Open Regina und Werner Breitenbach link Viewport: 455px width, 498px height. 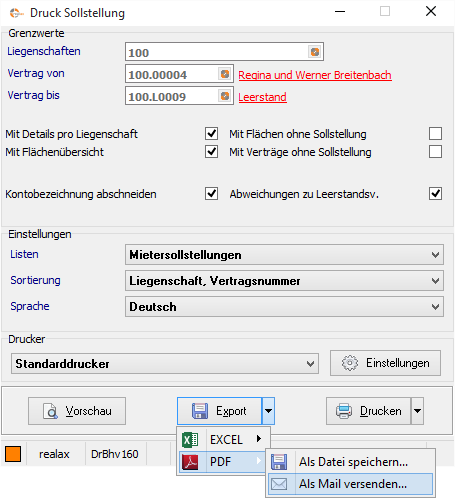pyautogui.click(x=315, y=75)
